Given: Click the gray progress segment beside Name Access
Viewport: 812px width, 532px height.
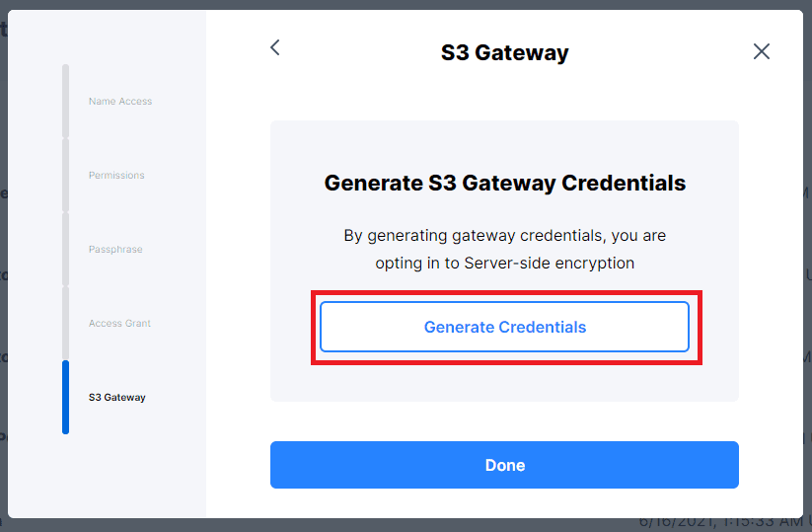Looking at the screenshot, I should (x=65, y=101).
